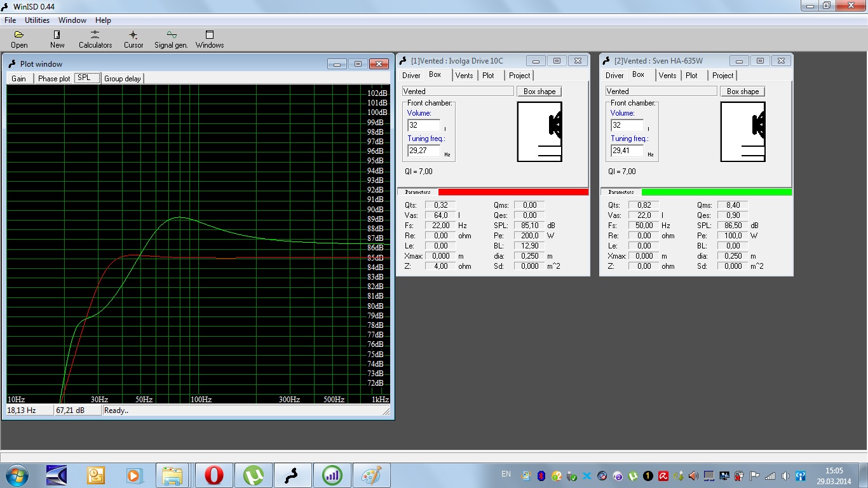The height and width of the screenshot is (488, 868).
Task: Edit Tuning freq. 29,27 field
Action: tap(424, 151)
